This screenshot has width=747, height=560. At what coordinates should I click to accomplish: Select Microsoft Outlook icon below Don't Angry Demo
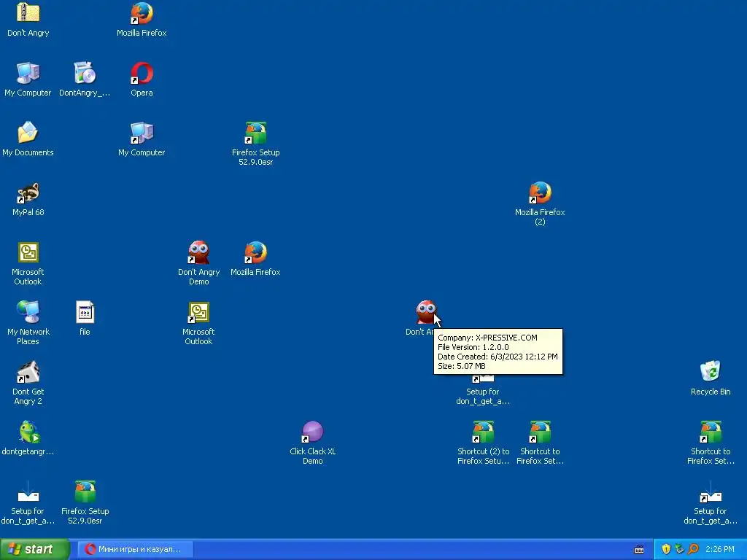point(198,312)
